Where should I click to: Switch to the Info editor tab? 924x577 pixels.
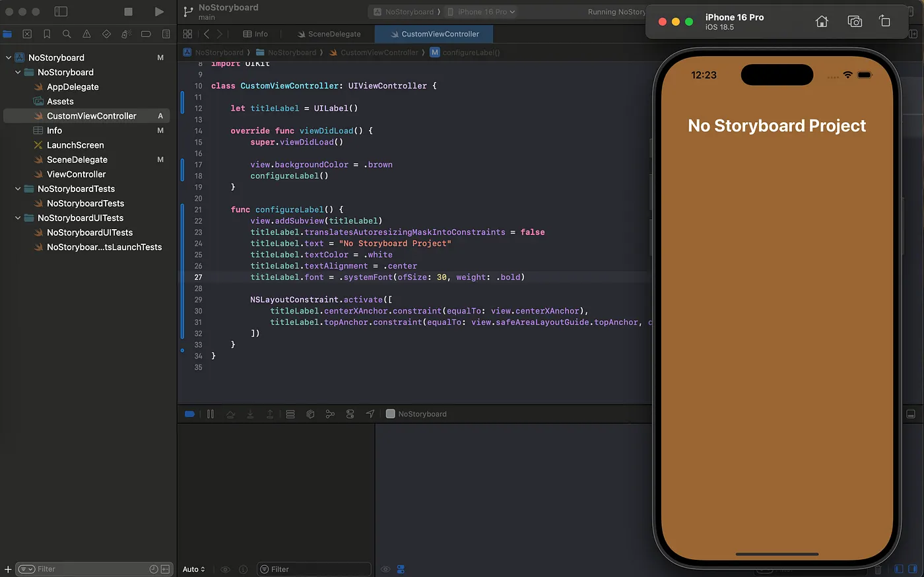pyautogui.click(x=255, y=34)
